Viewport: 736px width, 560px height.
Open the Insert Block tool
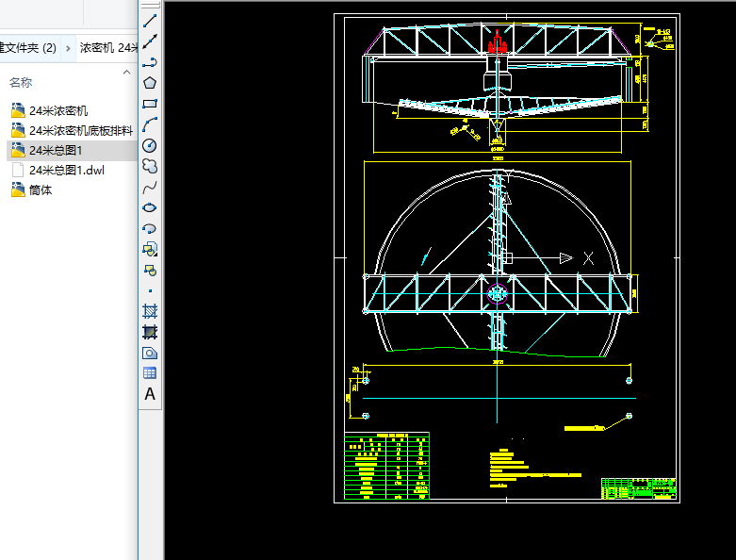click(x=150, y=249)
